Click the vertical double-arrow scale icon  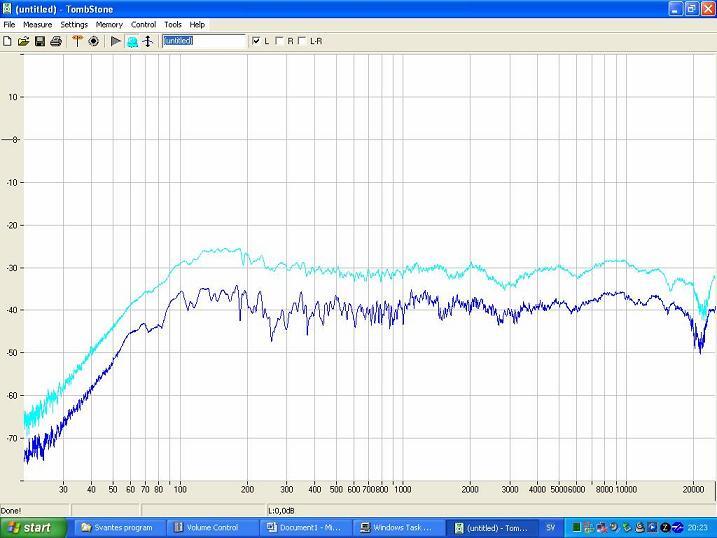(148, 41)
